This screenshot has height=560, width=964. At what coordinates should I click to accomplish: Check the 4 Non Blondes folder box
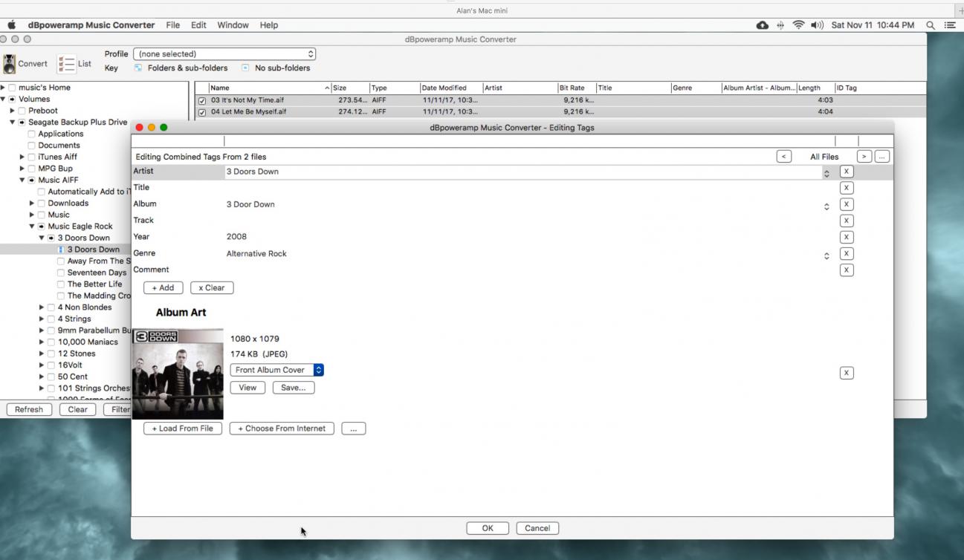point(51,307)
